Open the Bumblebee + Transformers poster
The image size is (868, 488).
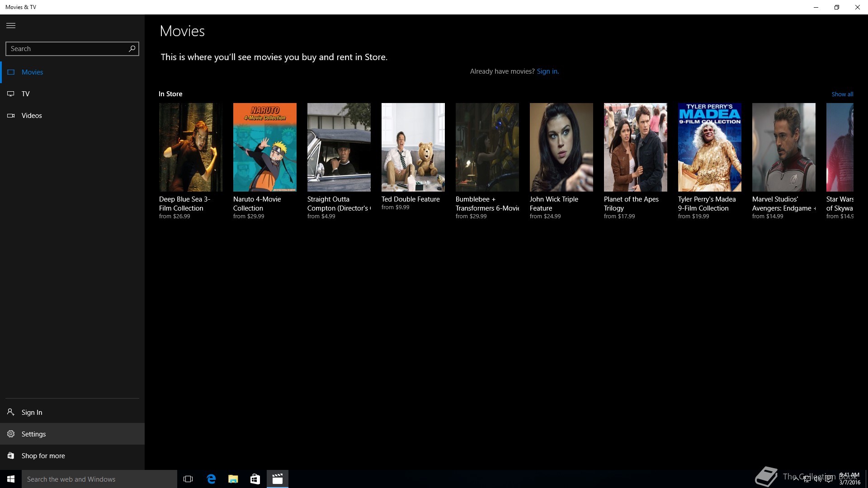click(x=487, y=147)
